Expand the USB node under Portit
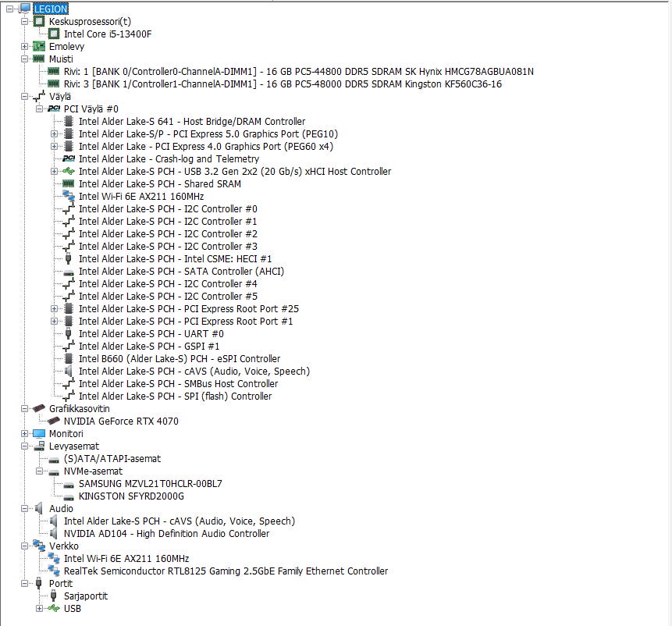Screen dimensions: 672x626 40,608
